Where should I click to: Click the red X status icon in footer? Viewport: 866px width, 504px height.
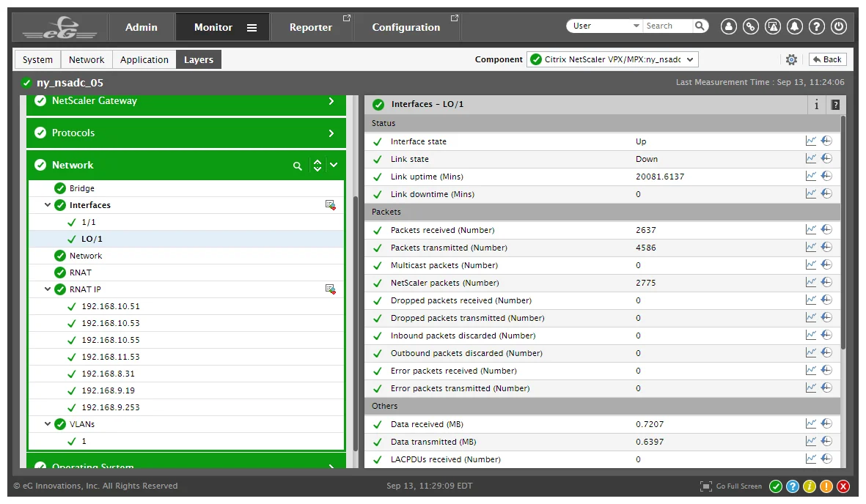[x=843, y=486]
